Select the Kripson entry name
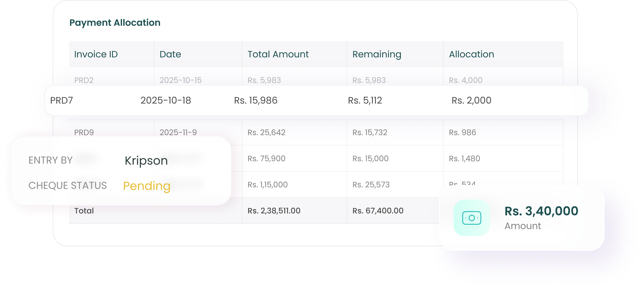 click(146, 161)
